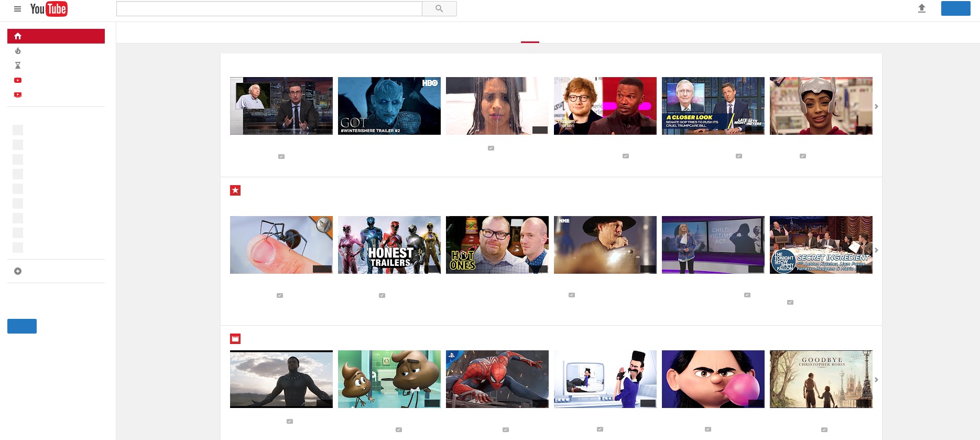Open the Honest Trailers Power Rangers thumbnail
This screenshot has width=980, height=440.
[389, 245]
